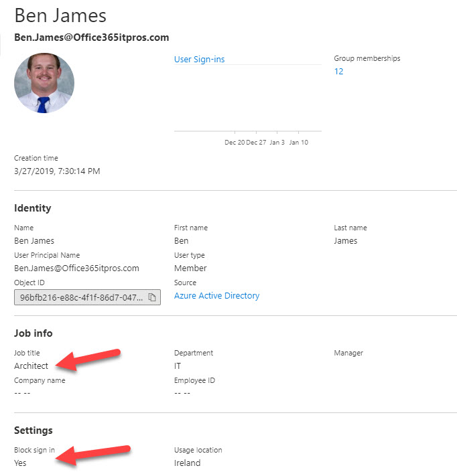Click the creation time value

pyautogui.click(x=57, y=171)
